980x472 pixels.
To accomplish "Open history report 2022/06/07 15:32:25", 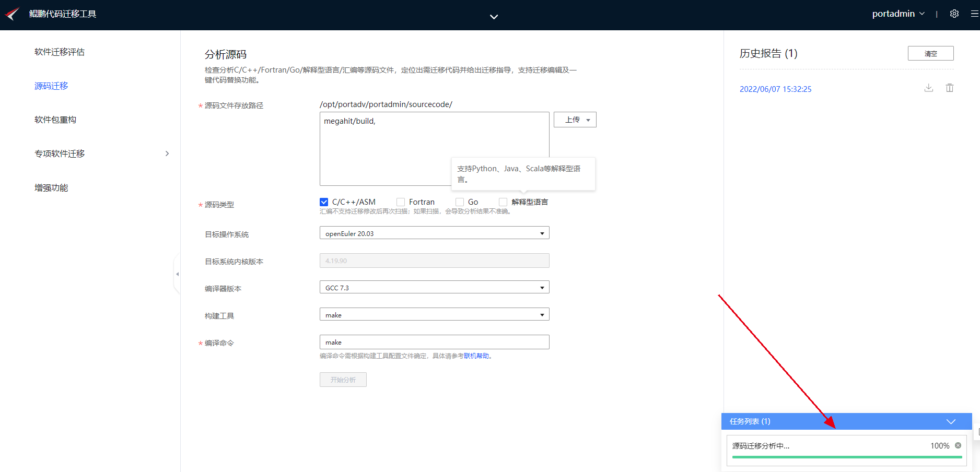I will (776, 89).
